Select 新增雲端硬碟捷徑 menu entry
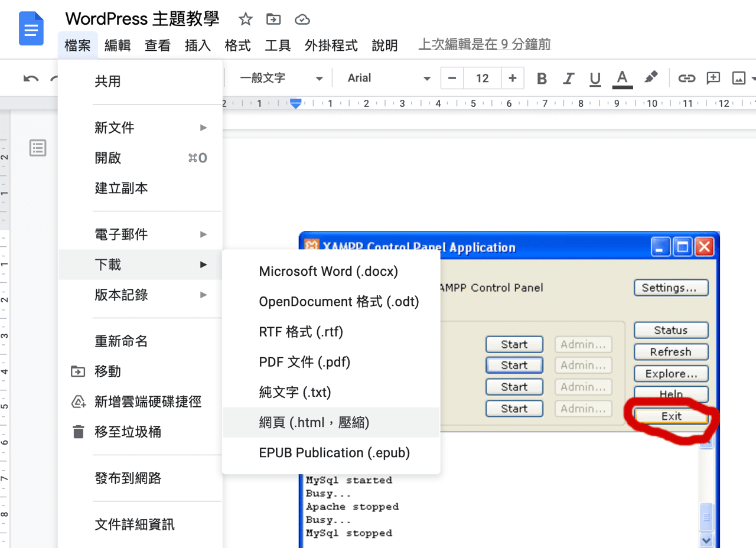 tap(140, 402)
